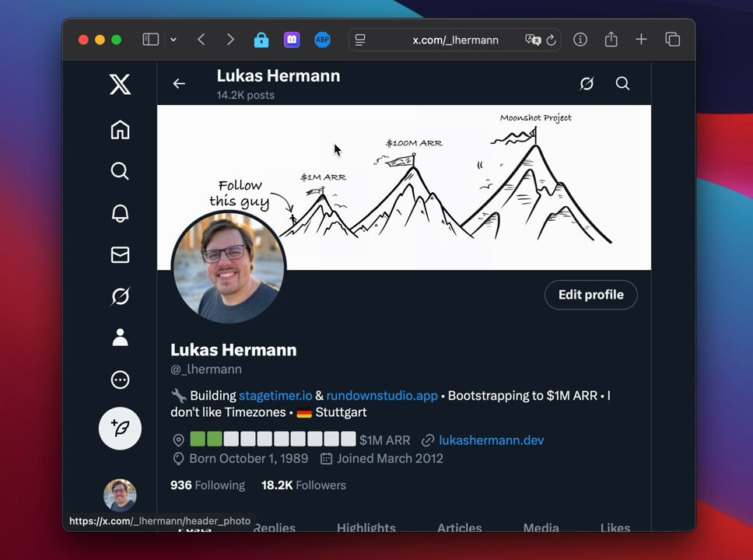Toggle the Safari sidebar icon
The image size is (753, 560).
[x=151, y=40]
